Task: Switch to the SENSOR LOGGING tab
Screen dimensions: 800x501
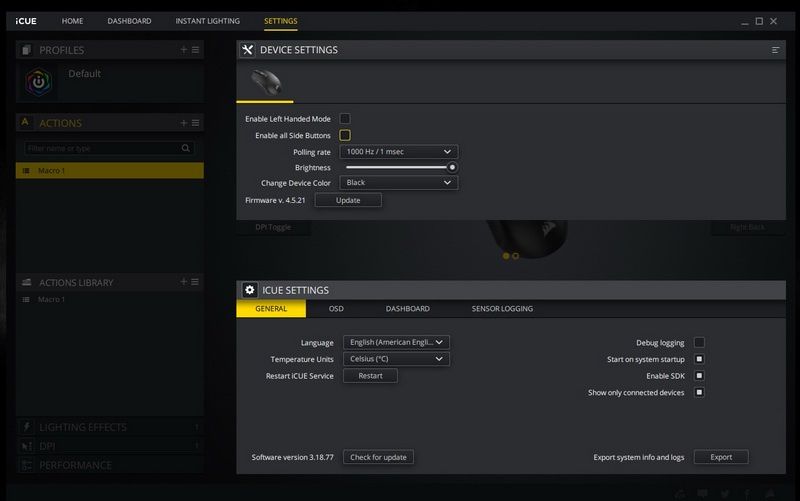Action: pyautogui.click(x=502, y=309)
